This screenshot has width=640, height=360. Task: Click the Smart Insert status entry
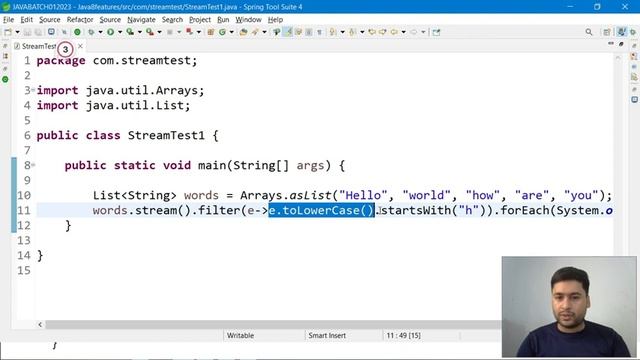coord(327,336)
